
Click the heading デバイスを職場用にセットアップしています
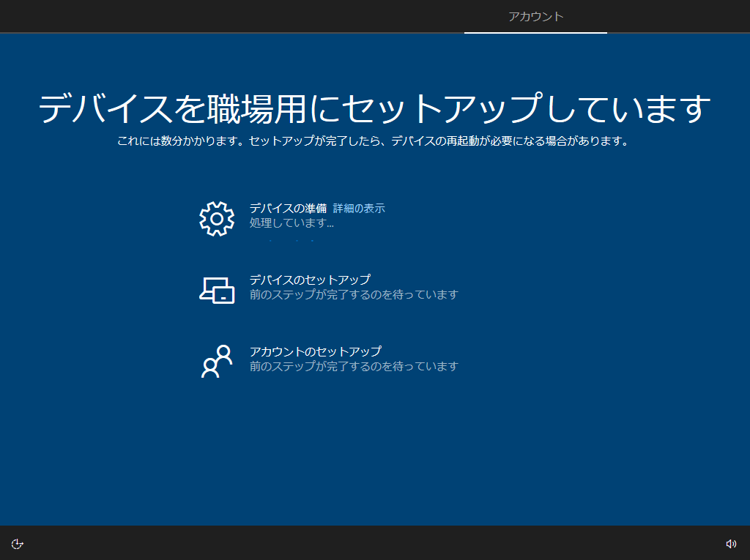374,108
